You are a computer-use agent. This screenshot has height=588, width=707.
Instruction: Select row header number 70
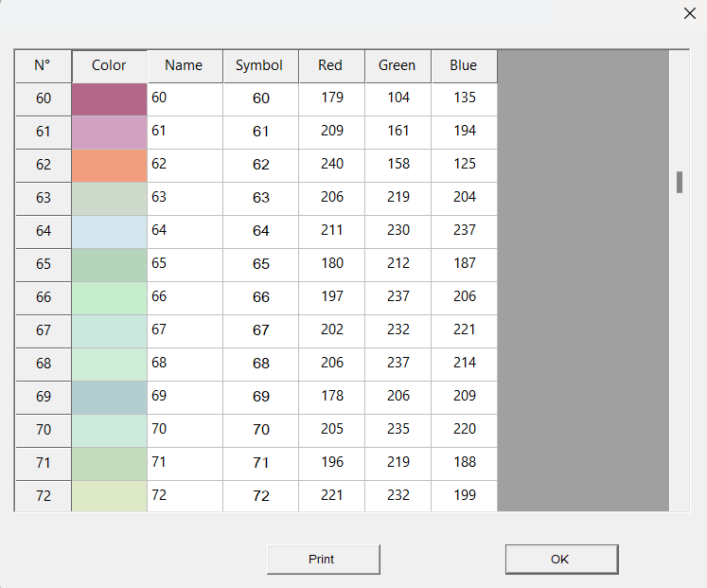tap(44, 431)
